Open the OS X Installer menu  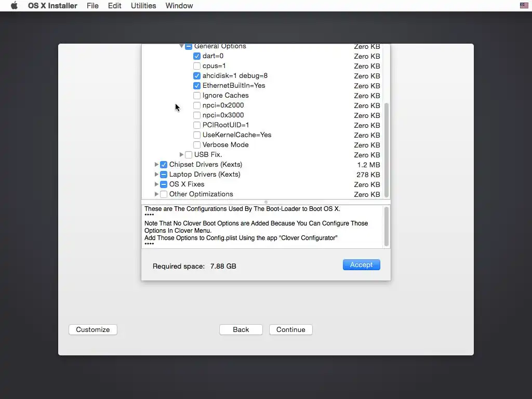click(52, 6)
